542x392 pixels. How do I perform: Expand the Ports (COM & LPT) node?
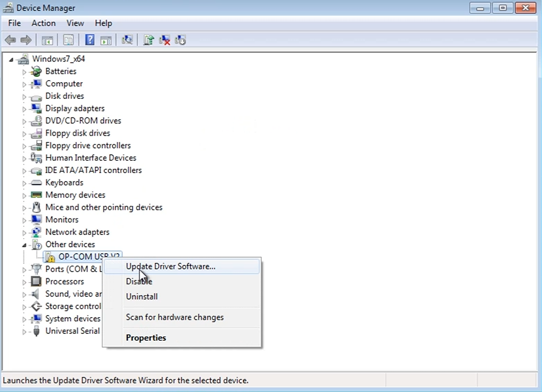click(24, 270)
